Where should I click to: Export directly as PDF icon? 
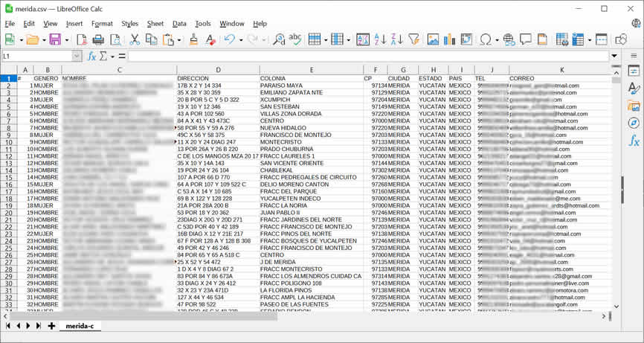click(81, 39)
